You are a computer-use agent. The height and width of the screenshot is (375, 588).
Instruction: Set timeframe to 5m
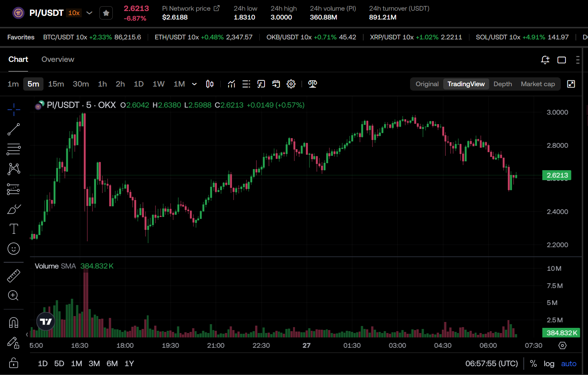(33, 84)
